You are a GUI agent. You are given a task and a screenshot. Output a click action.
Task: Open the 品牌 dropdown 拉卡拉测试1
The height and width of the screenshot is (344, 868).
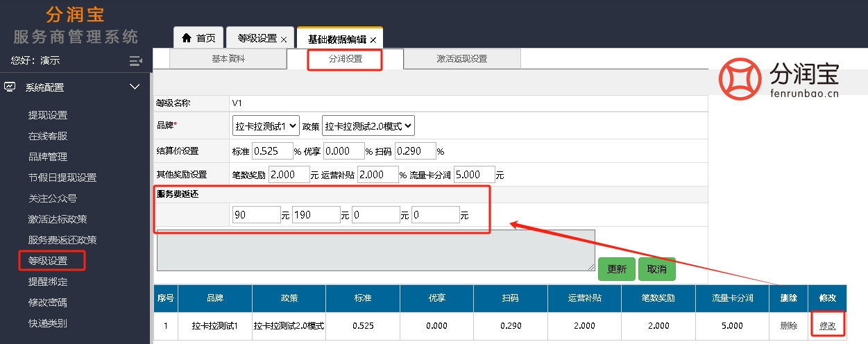[266, 126]
